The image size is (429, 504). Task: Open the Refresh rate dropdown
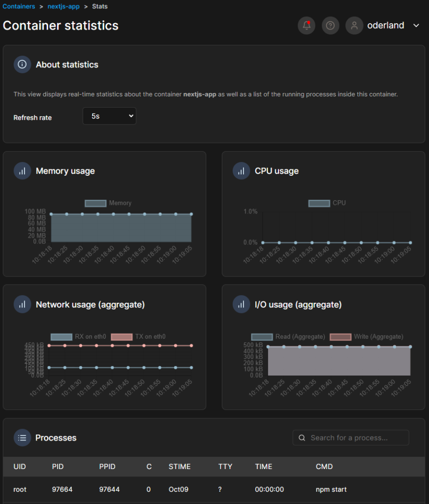[109, 116]
